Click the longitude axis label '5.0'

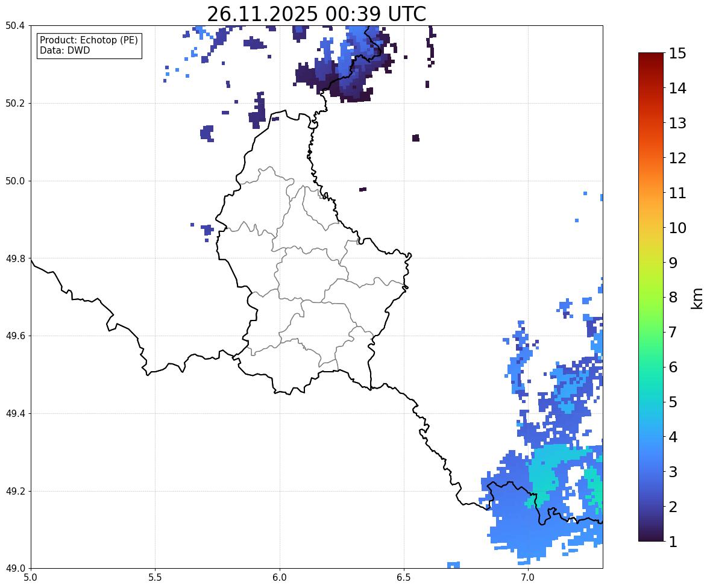click(30, 578)
